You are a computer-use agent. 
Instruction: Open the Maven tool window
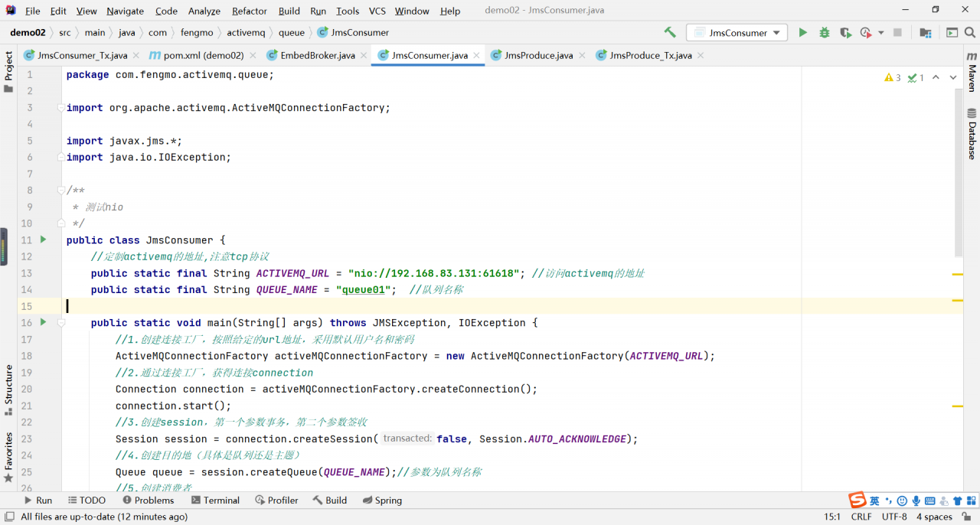click(972, 73)
